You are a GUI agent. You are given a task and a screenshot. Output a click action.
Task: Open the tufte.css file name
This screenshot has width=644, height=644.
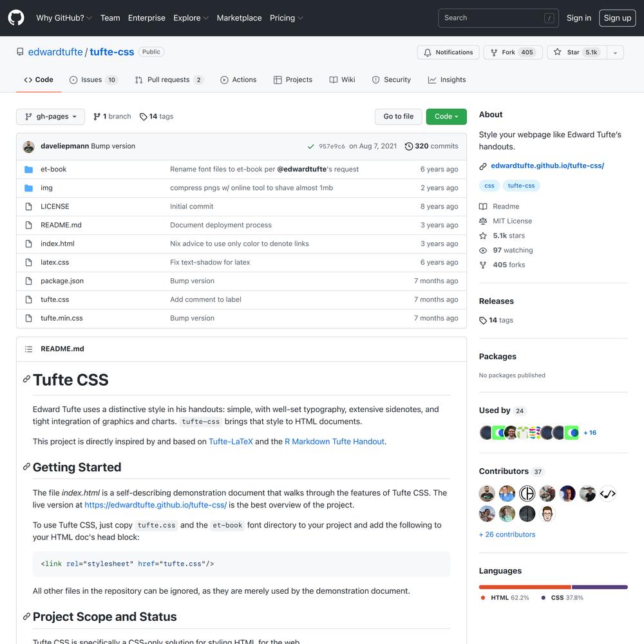(55, 300)
